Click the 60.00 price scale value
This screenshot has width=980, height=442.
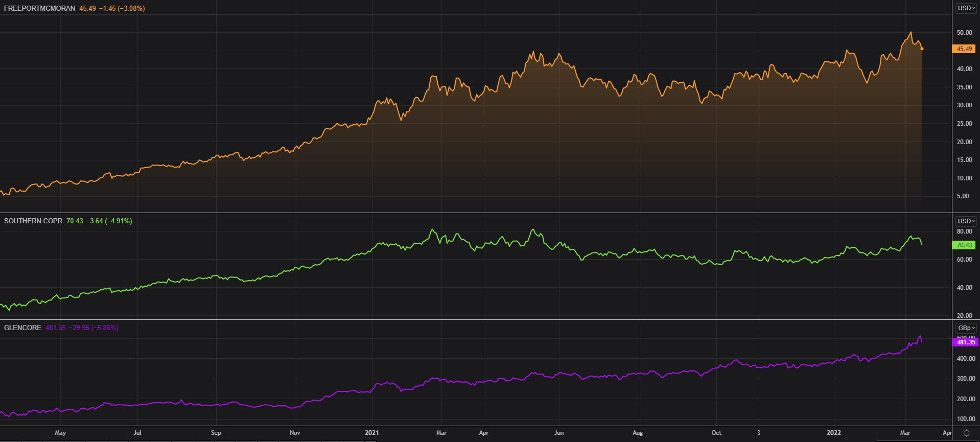[x=964, y=260]
